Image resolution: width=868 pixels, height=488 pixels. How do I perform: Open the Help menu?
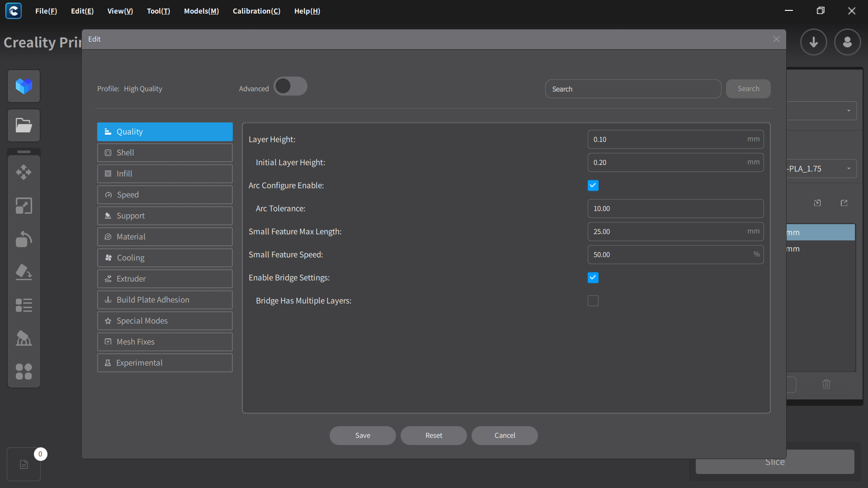307,11
